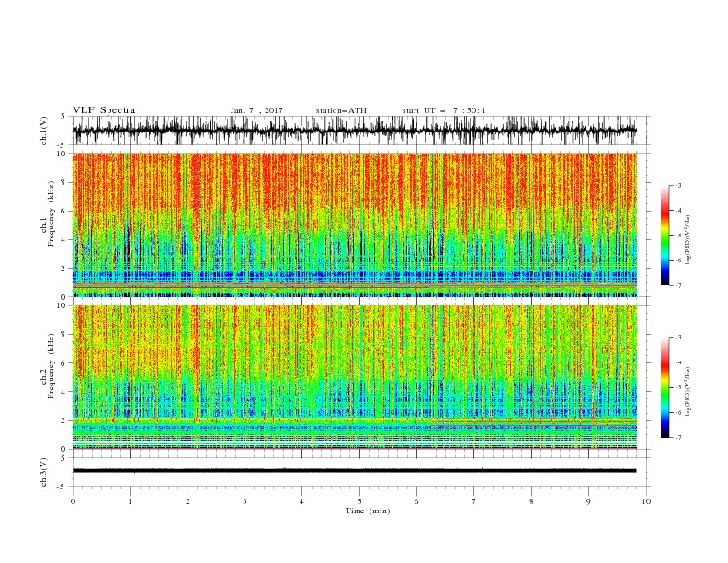Screen dimensions: 728x563
Task: Click the time axis tick label '5'
Action: 359,501
